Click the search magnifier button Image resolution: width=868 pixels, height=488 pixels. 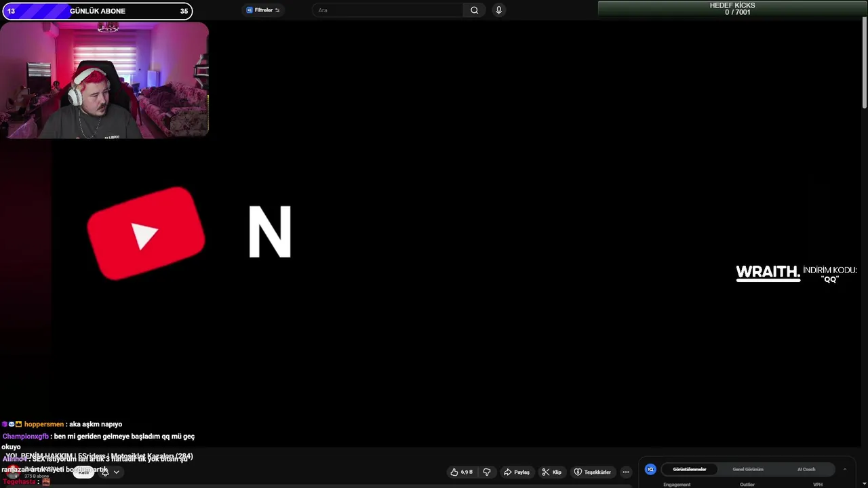tap(474, 10)
